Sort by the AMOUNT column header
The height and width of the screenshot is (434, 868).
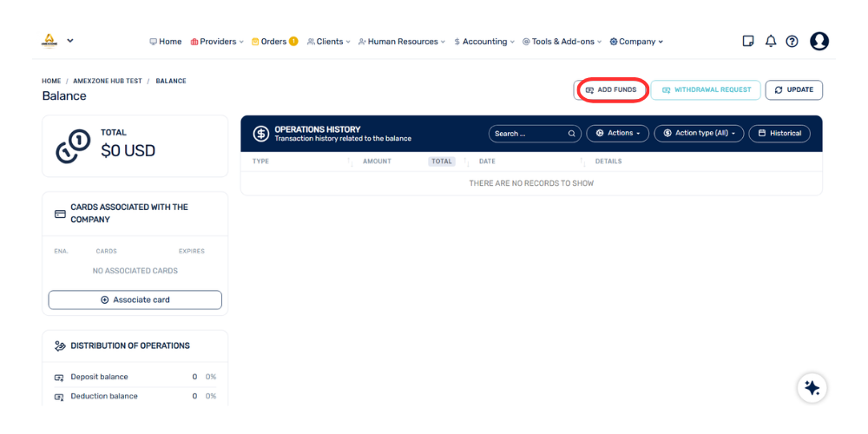[x=377, y=161]
